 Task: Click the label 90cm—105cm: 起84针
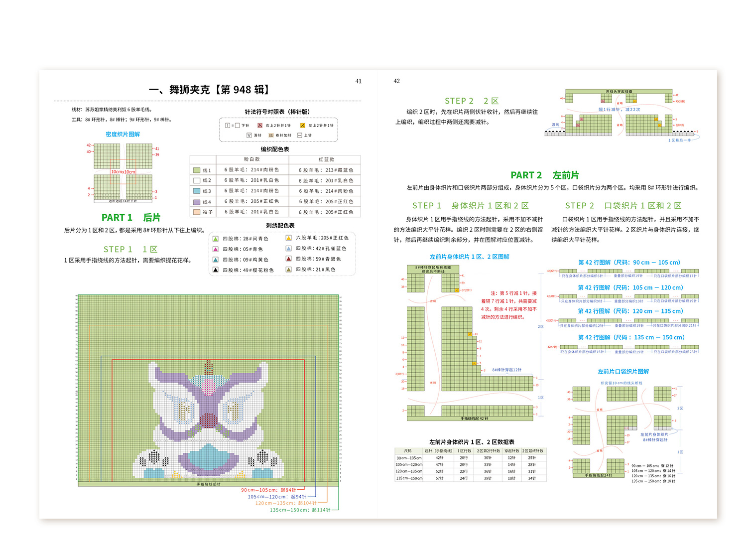[x=268, y=490]
